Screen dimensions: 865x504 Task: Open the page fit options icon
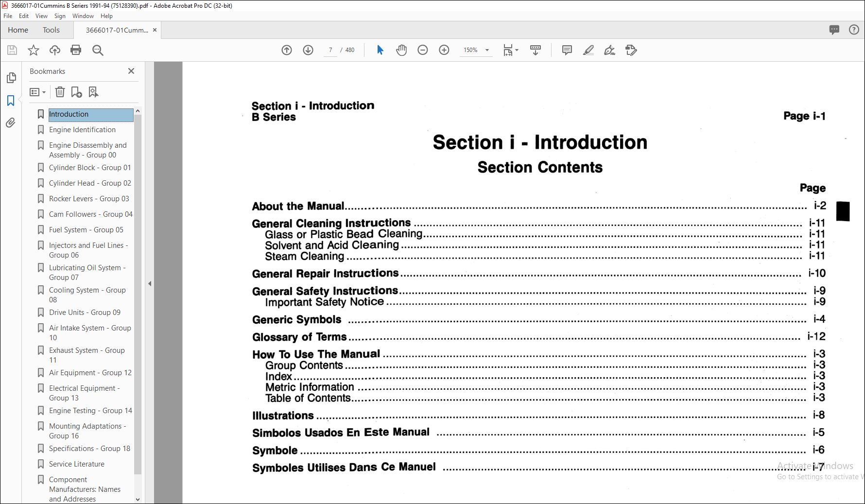point(510,50)
